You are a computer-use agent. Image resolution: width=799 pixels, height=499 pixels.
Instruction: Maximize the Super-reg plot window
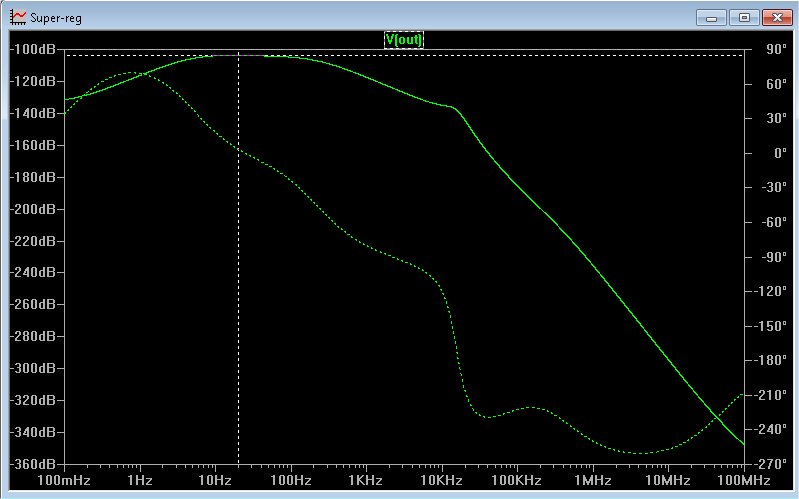pyautogui.click(x=744, y=18)
